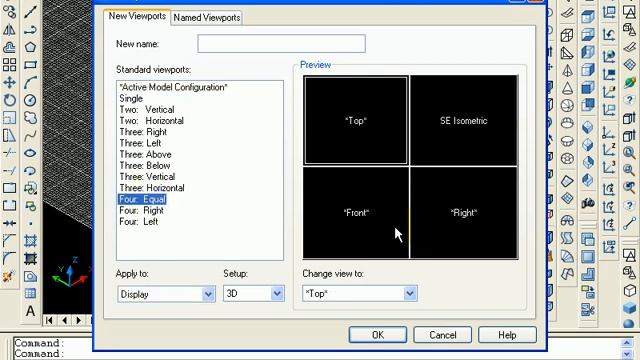Select the Polygon draw tool
This screenshot has width=640, height=360.
(30, 47)
